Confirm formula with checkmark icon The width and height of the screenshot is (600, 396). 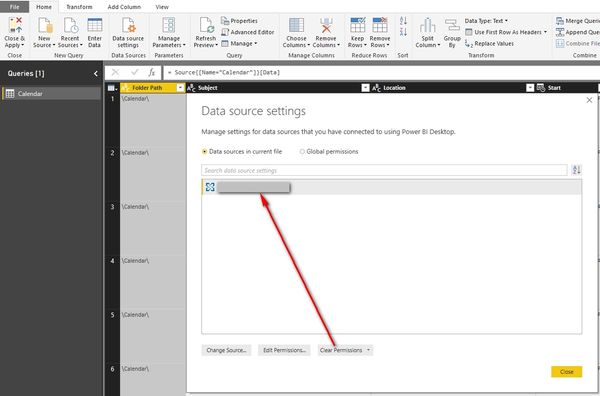click(x=134, y=72)
